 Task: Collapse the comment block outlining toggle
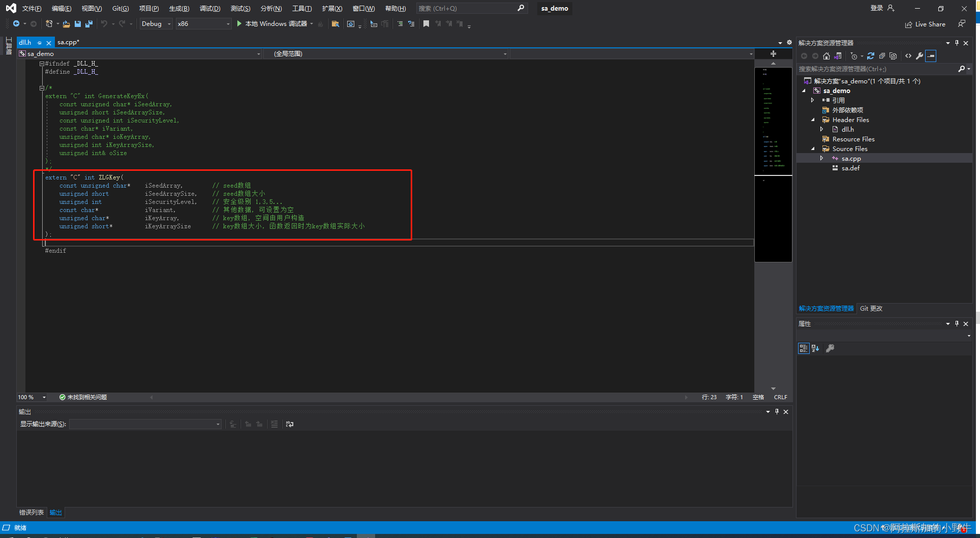click(x=42, y=88)
